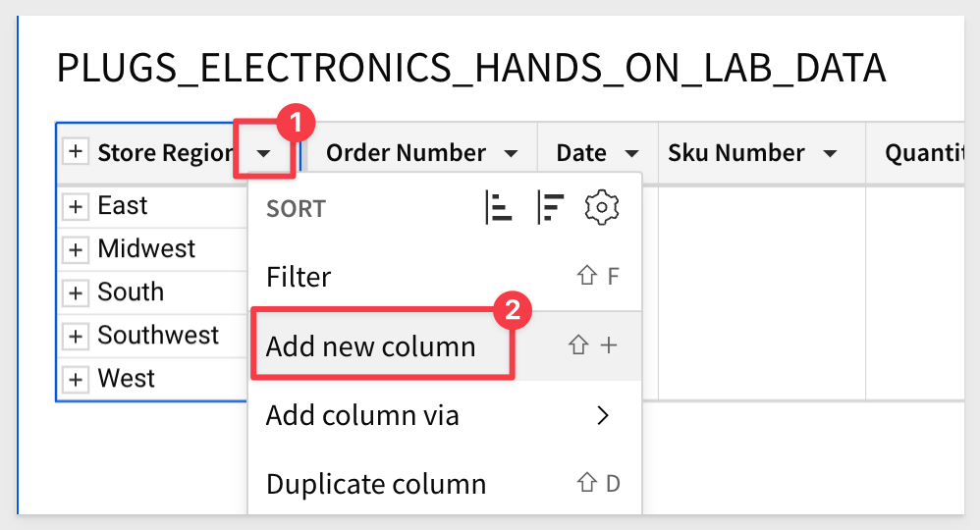Choose Filter from the column menu
The image size is (980, 530).
(445, 276)
